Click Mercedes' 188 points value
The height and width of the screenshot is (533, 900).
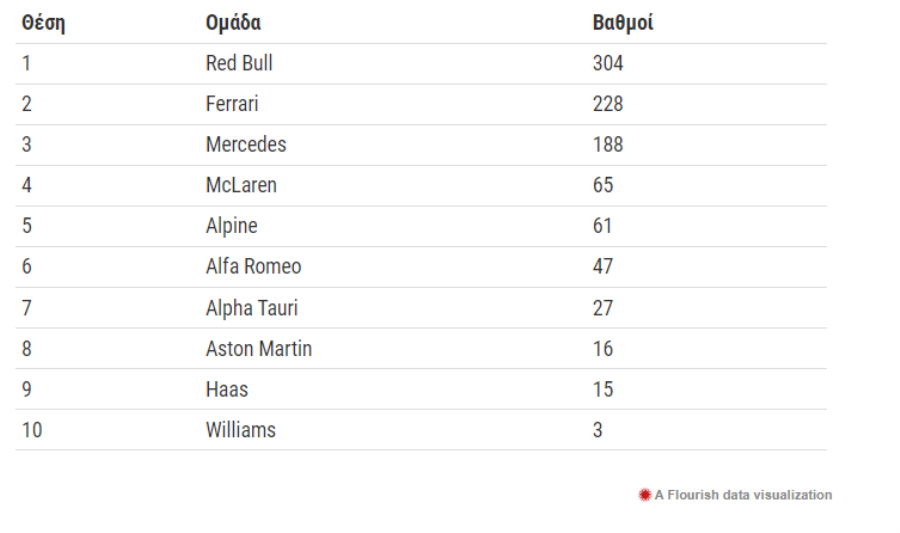[x=608, y=145]
